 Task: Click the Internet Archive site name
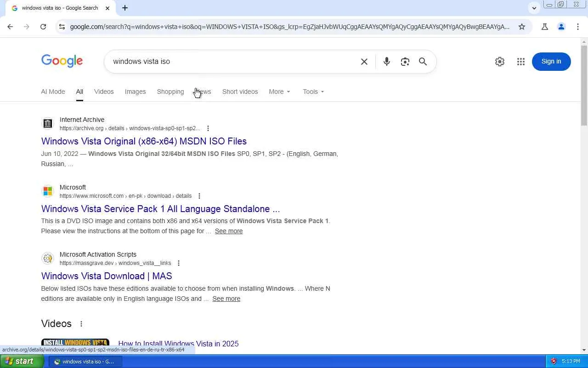(82, 120)
